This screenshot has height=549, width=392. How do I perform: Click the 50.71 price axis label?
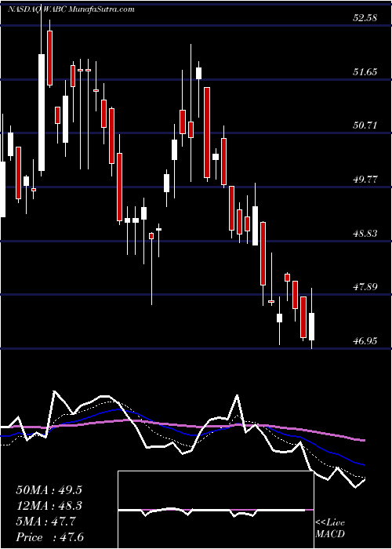click(x=365, y=125)
